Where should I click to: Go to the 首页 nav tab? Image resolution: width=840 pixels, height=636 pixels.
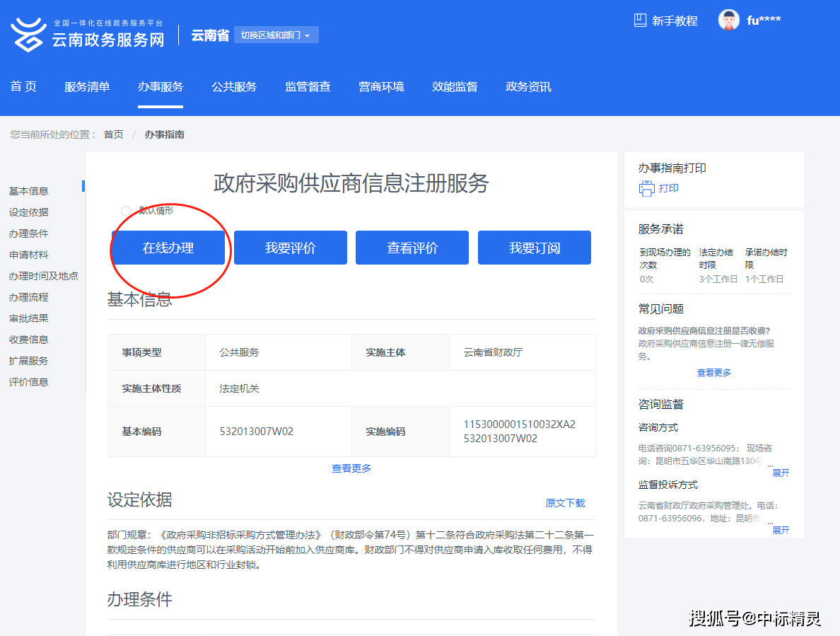click(x=23, y=86)
